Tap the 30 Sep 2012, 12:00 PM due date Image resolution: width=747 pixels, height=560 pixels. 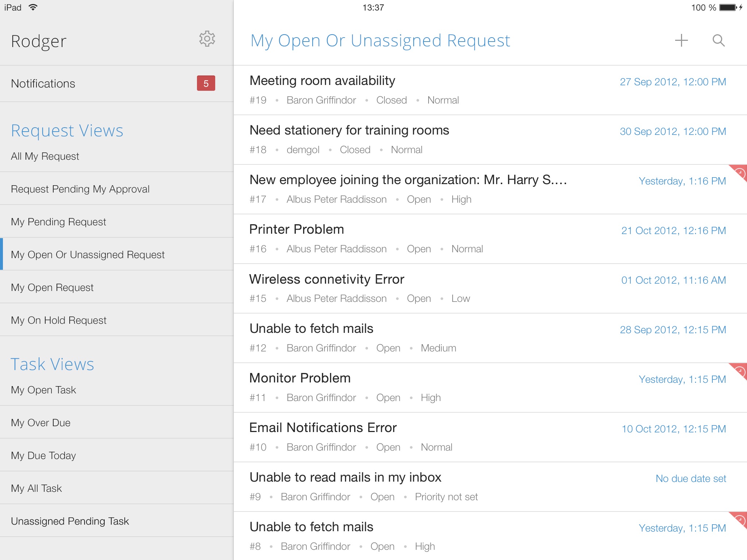(673, 132)
